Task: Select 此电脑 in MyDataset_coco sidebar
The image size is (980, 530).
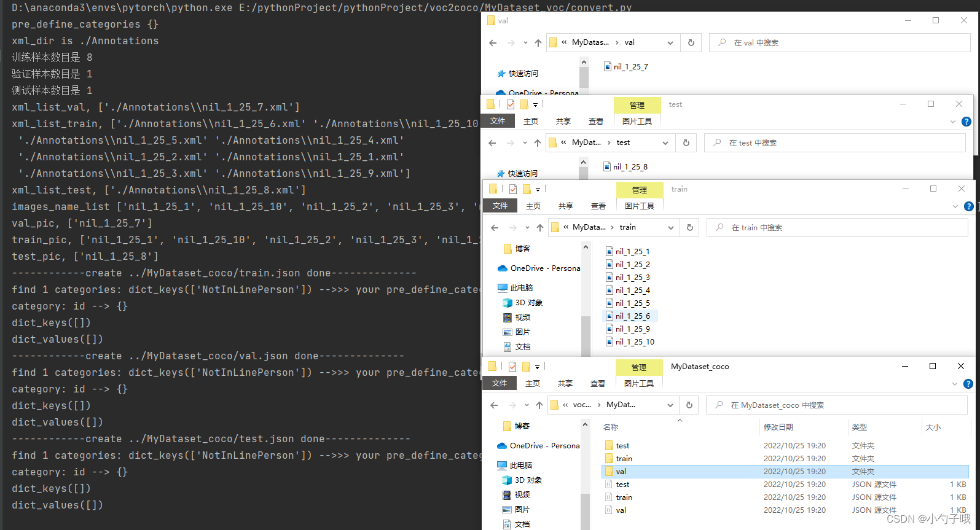Action: point(514,466)
